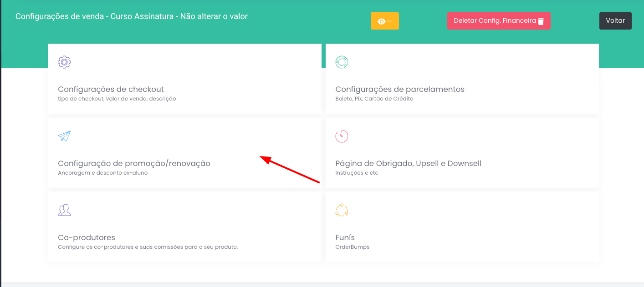The image size is (644, 287).
Task: Expand the yellow button's dropdown chevron
Action: point(390,21)
